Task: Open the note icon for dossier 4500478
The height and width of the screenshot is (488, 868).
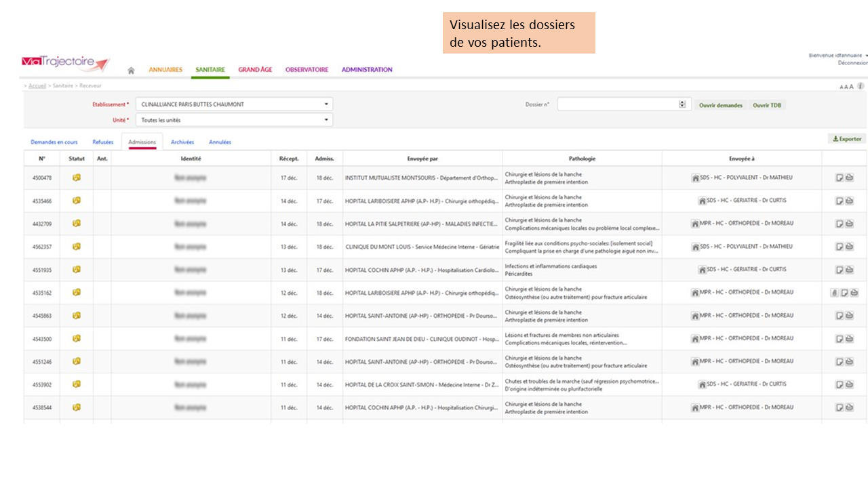Action: 840,178
